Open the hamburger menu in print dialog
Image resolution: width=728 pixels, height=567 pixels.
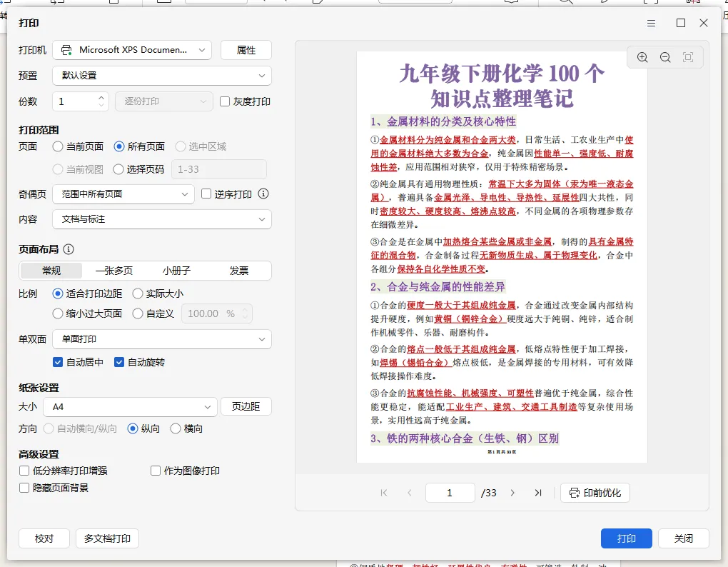click(651, 24)
